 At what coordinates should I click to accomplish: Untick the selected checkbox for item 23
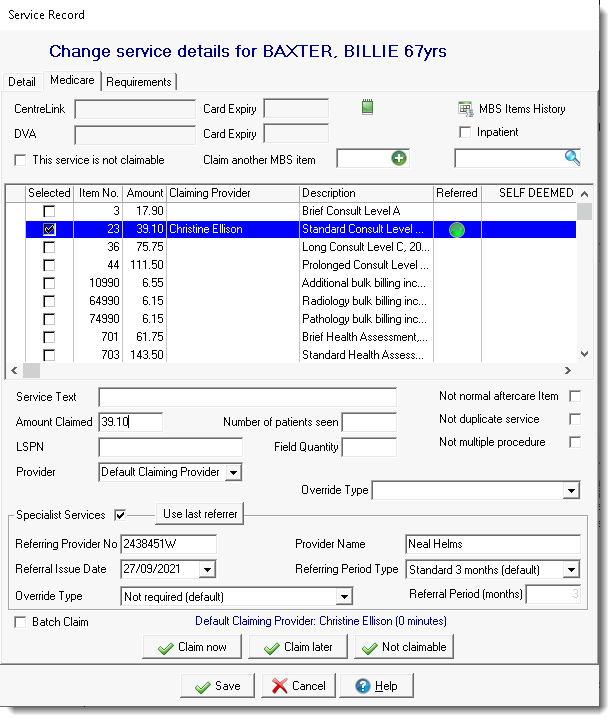(x=49, y=231)
